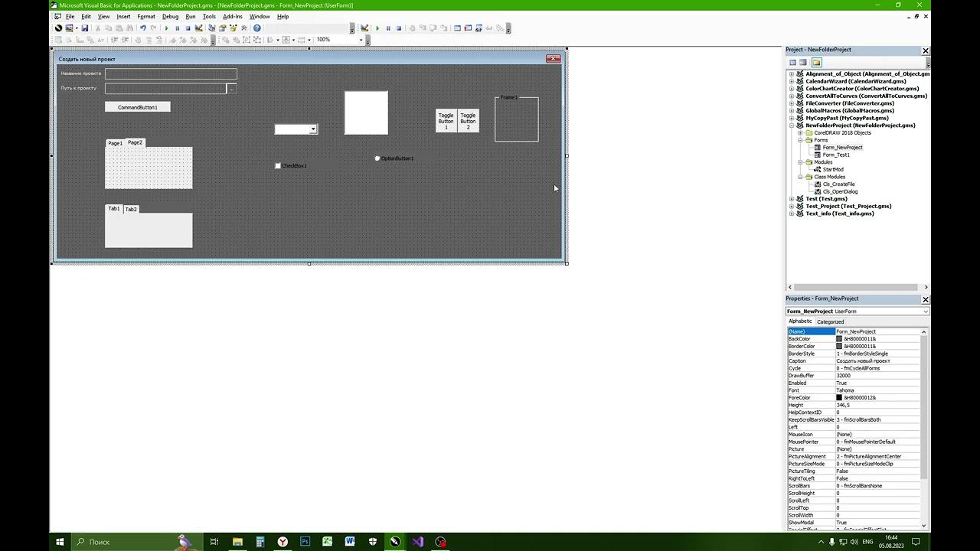Collapse the Class Modules folder

coord(800,177)
